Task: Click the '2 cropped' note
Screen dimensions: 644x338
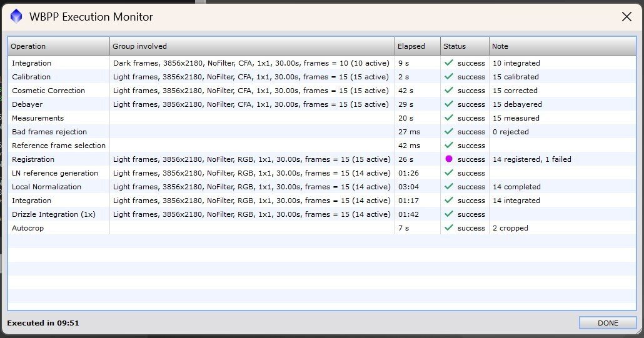Action: (x=511, y=228)
